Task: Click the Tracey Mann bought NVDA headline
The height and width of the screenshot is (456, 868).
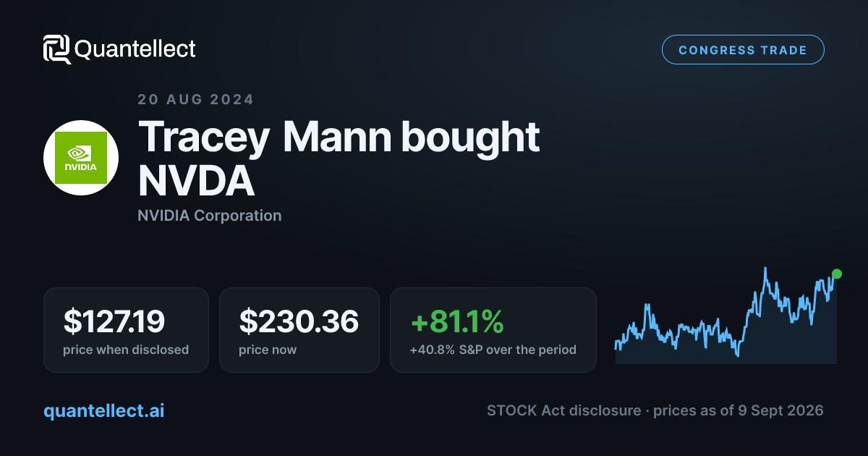Action: 339,159
